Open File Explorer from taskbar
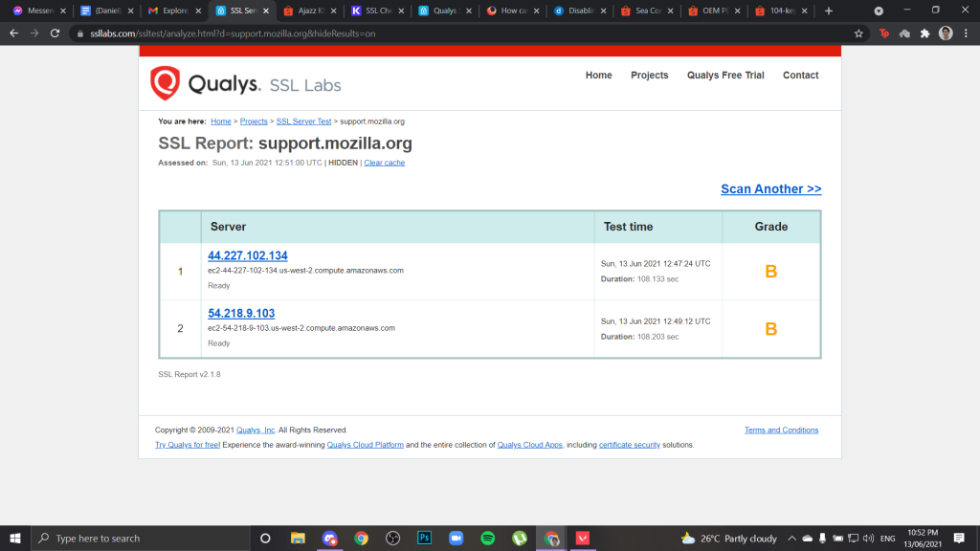Viewport: 980px width, 551px height. point(298,538)
